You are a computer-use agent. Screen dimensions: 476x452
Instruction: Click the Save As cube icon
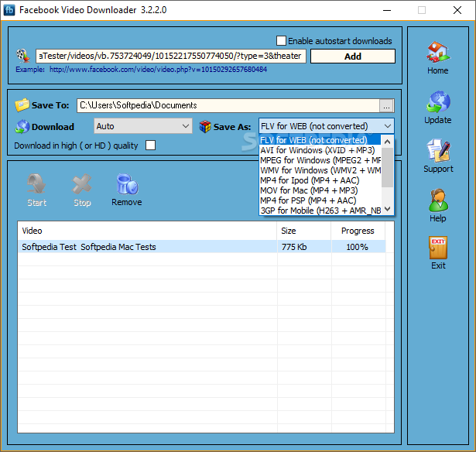click(x=205, y=127)
